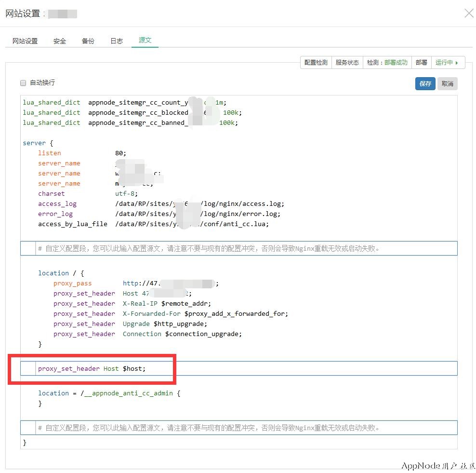Click the appnode_sitemgr_cc_count line
This screenshot has width=476, height=473.
pos(124,103)
